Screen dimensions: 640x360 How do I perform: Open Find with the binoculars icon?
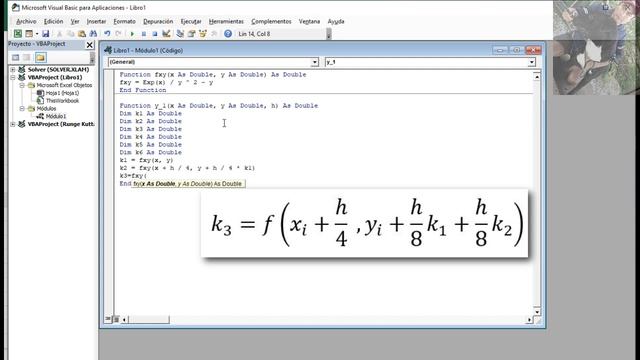click(x=93, y=34)
